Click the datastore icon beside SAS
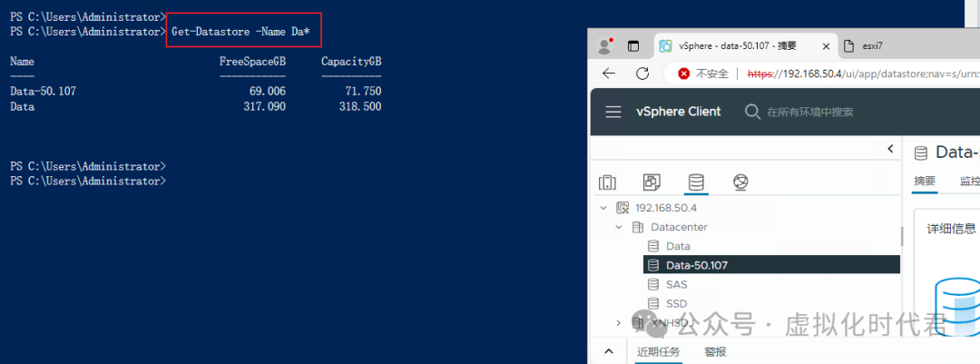980x364 pixels. tap(653, 284)
